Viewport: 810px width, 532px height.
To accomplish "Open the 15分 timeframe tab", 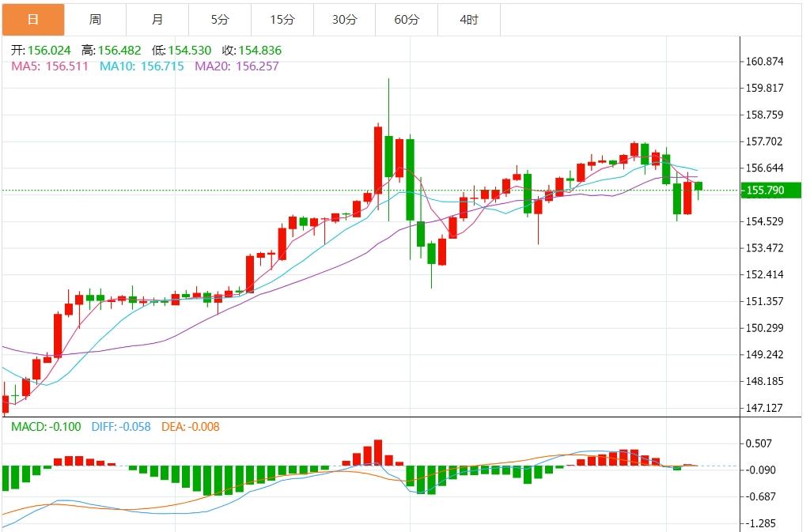I will [x=282, y=20].
